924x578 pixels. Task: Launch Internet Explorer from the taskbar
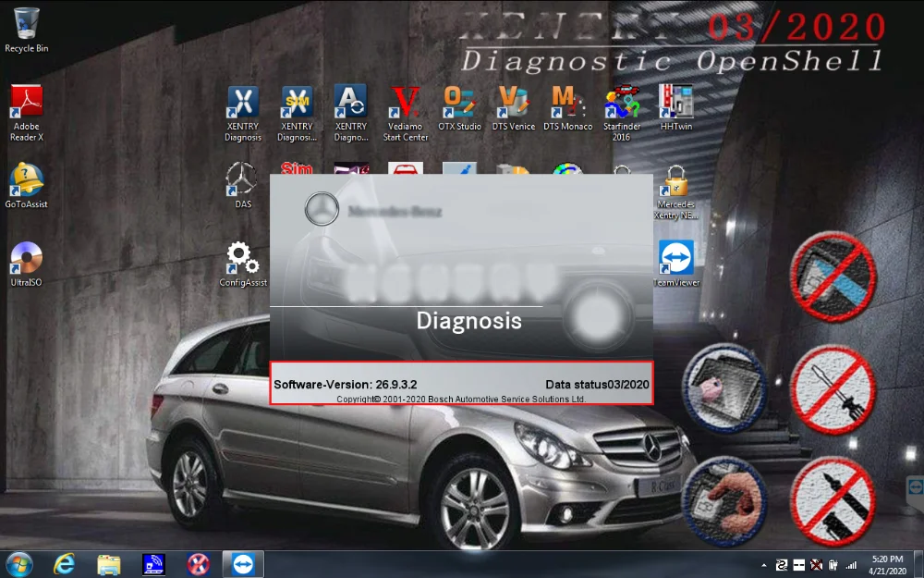[64, 564]
